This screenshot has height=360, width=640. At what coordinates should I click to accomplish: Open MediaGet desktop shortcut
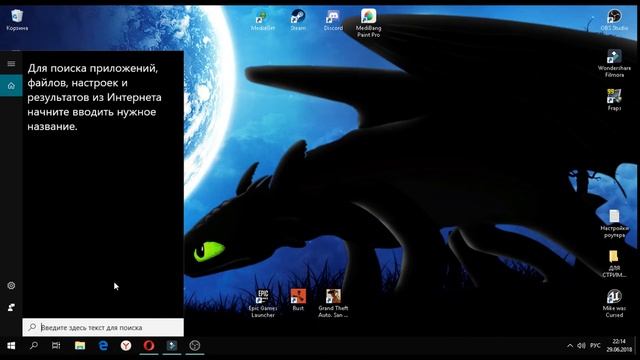tap(262, 21)
